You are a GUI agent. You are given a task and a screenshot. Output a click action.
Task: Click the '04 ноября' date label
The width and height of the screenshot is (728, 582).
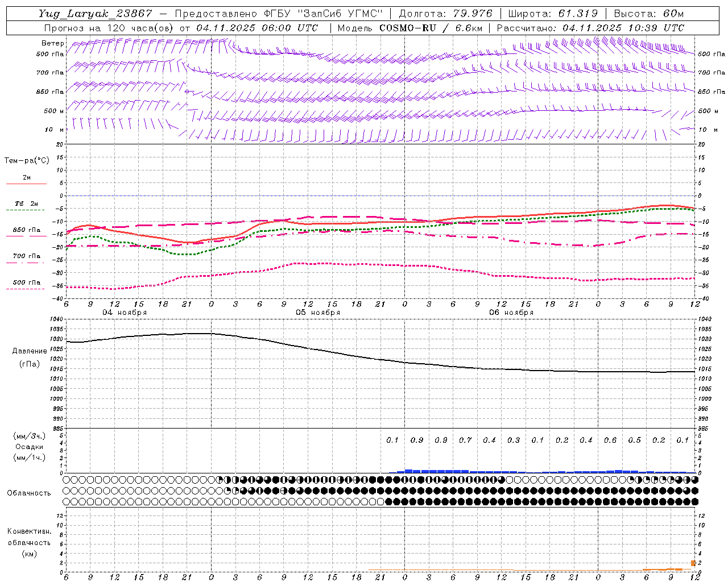(125, 313)
